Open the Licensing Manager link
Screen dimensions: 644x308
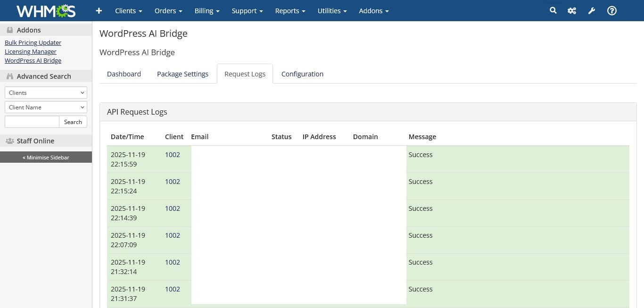pos(31,51)
